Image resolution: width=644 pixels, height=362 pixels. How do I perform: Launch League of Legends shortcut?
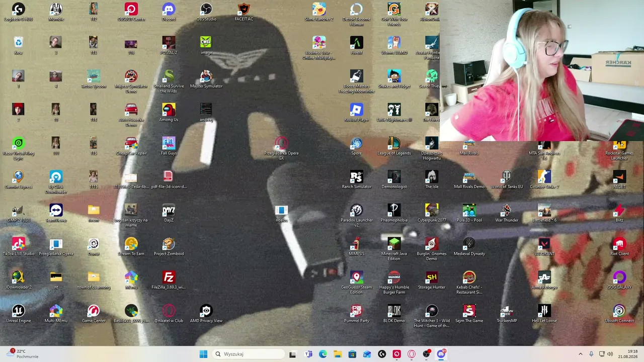point(394,146)
